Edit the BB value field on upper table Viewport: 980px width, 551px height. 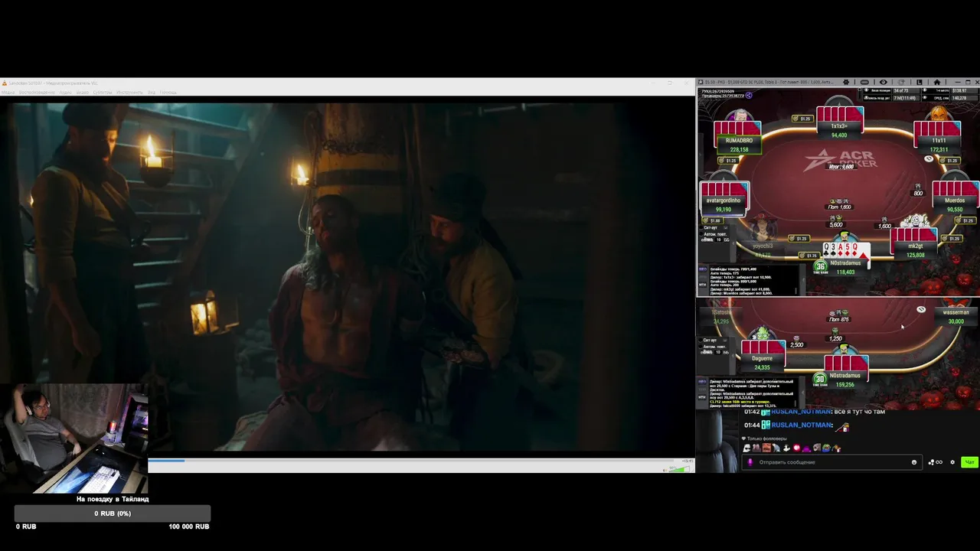tap(718, 240)
